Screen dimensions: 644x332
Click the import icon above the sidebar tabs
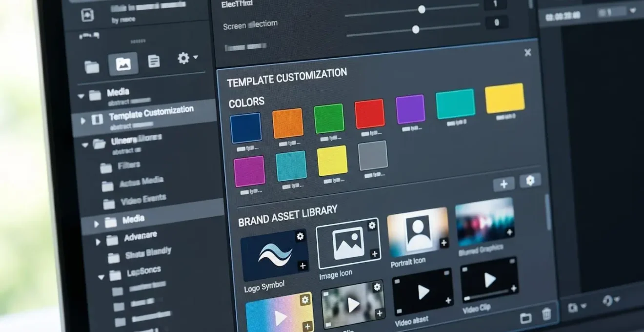point(88,15)
